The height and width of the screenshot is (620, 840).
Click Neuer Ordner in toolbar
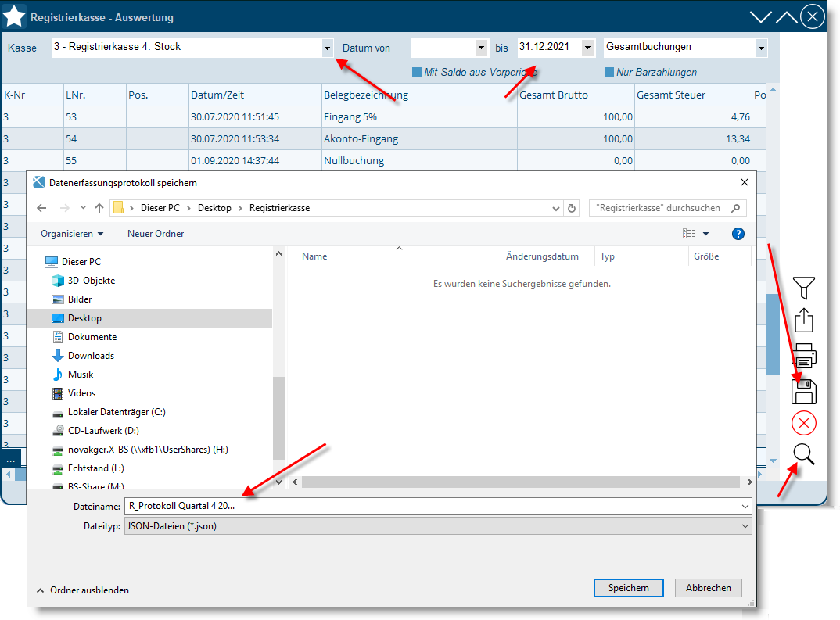pos(156,234)
